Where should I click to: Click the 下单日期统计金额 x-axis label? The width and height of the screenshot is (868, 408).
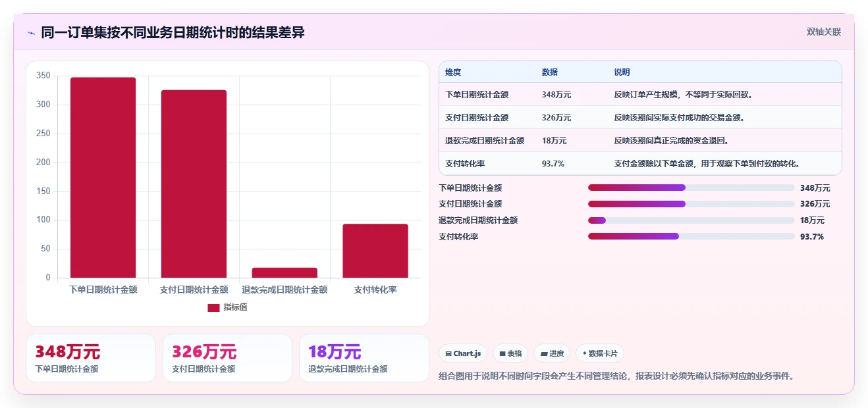[103, 290]
